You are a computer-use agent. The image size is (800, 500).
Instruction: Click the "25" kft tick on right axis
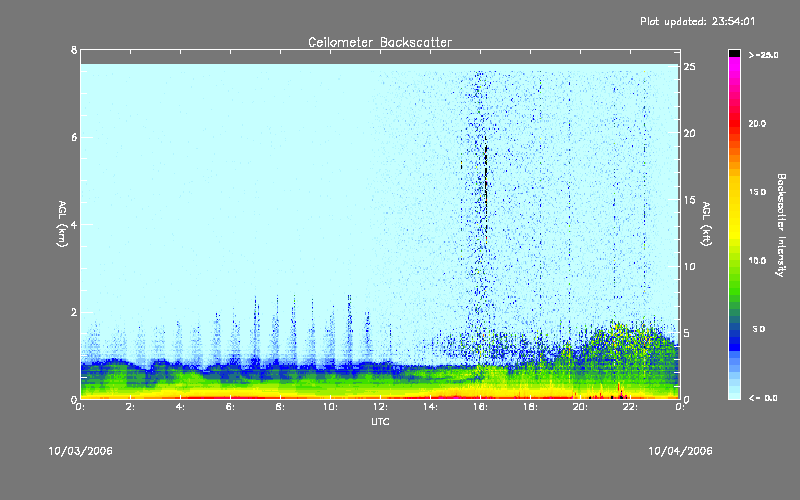pyautogui.click(x=690, y=67)
